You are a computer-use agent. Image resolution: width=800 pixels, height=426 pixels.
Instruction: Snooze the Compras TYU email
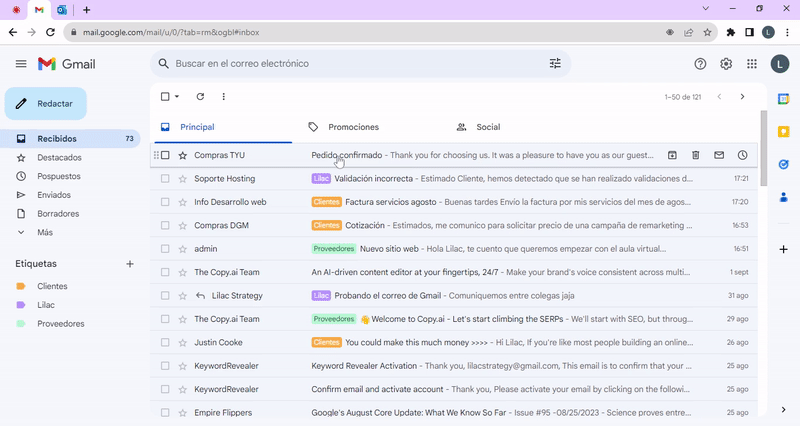(742, 155)
